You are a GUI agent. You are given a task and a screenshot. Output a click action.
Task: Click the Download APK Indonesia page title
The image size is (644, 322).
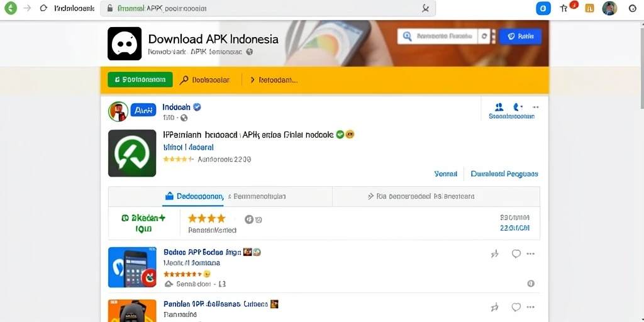click(213, 39)
